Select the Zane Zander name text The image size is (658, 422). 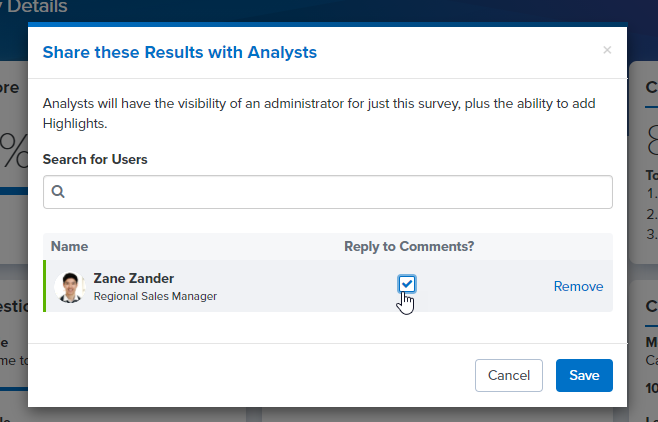133,279
